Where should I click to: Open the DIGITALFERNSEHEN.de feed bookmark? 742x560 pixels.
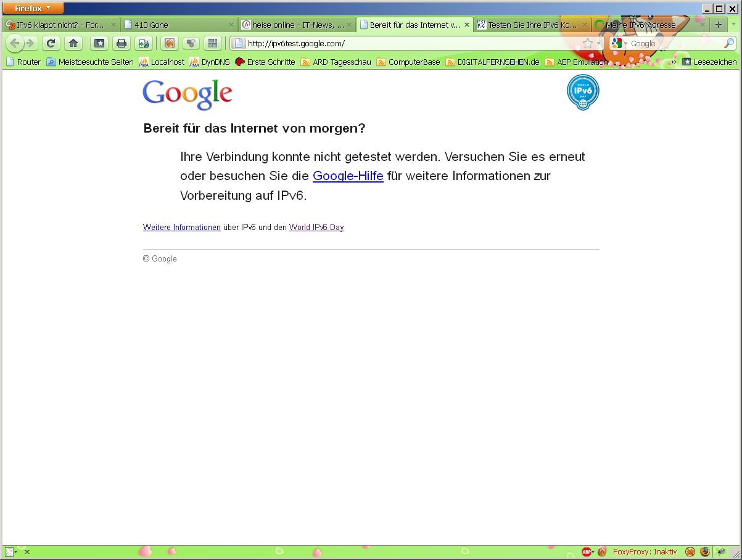click(493, 62)
